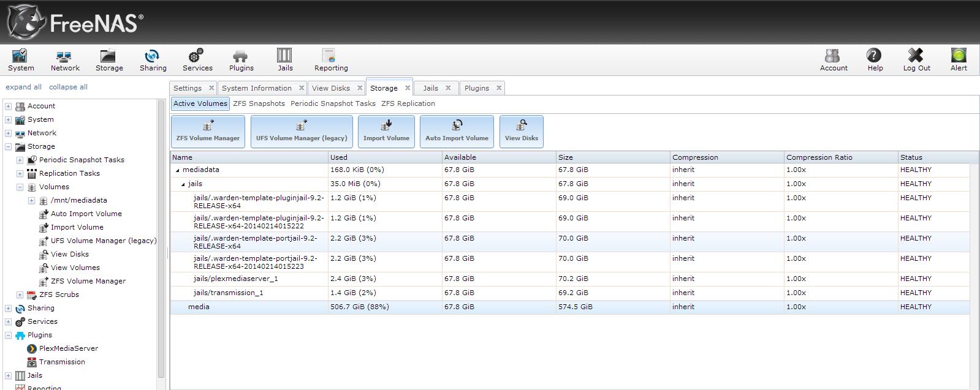Viewport: 980px width, 390px height.
Task: Switch to the Settings tab
Action: (x=188, y=88)
